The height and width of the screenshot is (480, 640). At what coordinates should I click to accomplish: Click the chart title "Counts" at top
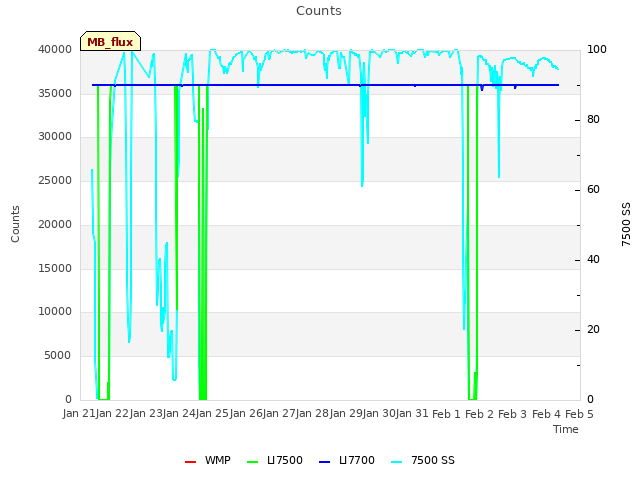(x=319, y=11)
